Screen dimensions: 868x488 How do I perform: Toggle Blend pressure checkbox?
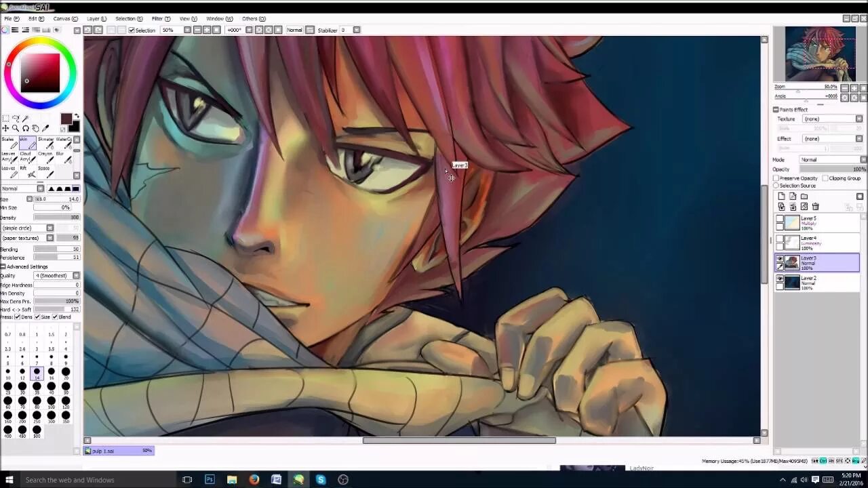tap(55, 317)
